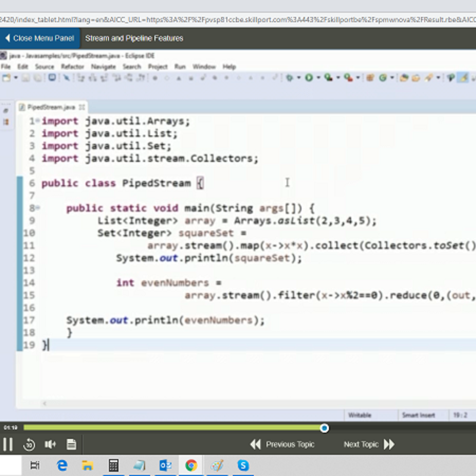
Task: Open Eclipse Edit menu
Action: [23, 67]
